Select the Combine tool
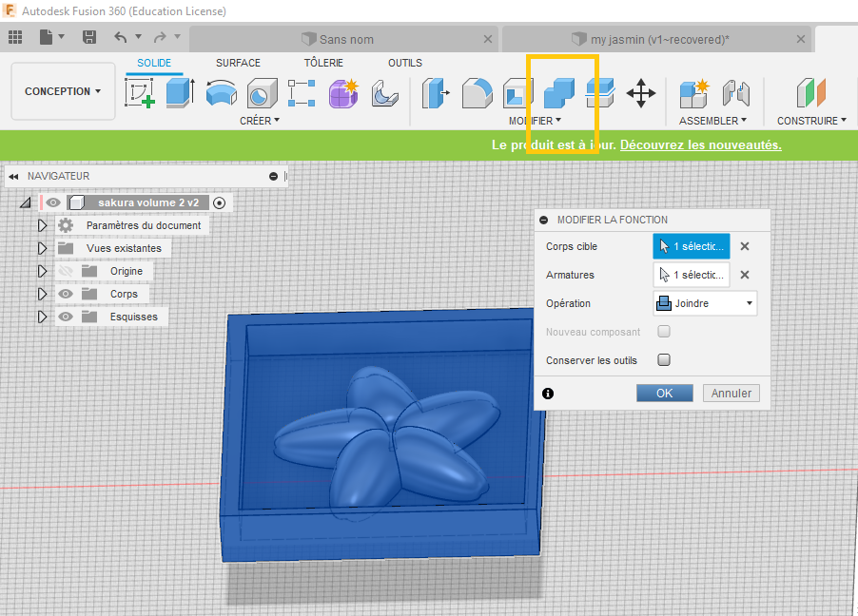This screenshot has width=858, height=616. coord(559,92)
